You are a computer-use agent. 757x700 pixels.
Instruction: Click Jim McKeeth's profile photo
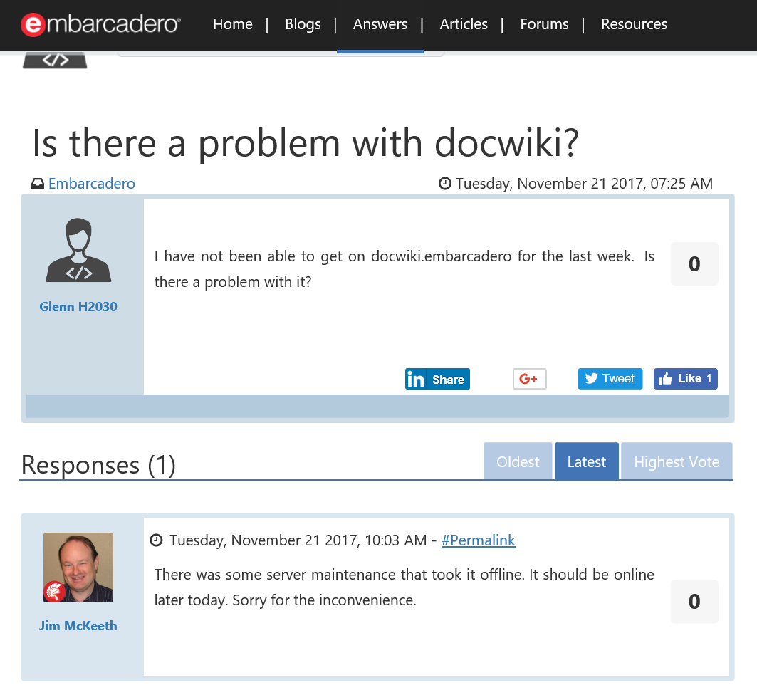click(x=78, y=568)
